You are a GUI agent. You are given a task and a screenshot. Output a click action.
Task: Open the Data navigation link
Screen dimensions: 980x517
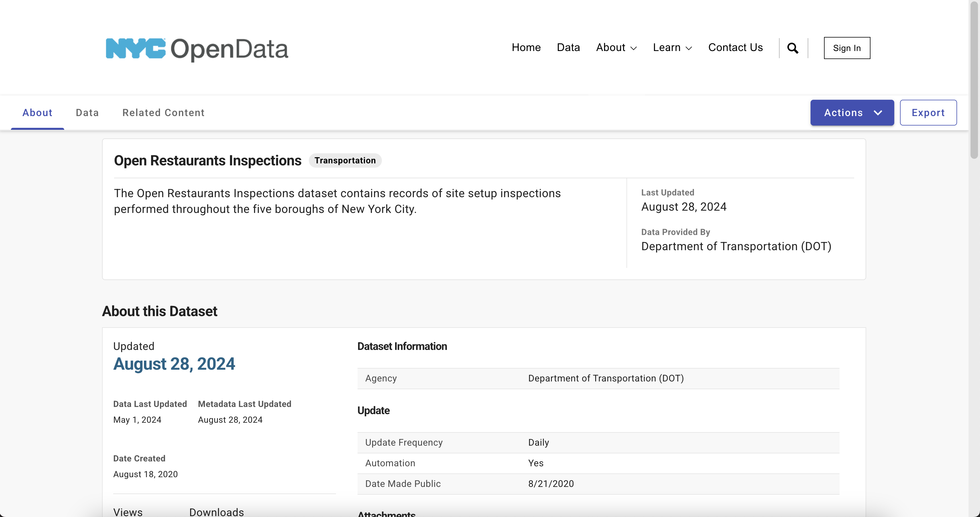click(x=568, y=48)
